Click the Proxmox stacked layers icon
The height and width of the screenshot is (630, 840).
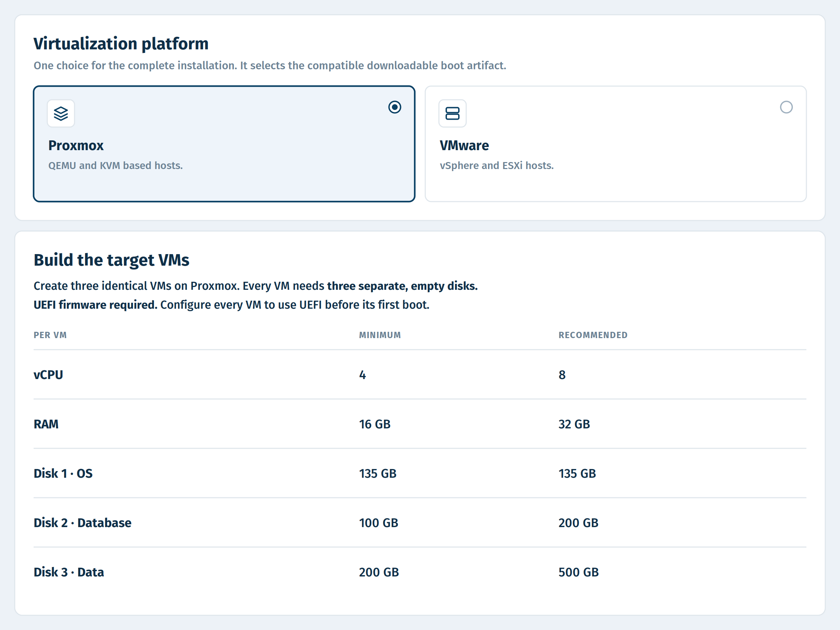click(x=61, y=113)
